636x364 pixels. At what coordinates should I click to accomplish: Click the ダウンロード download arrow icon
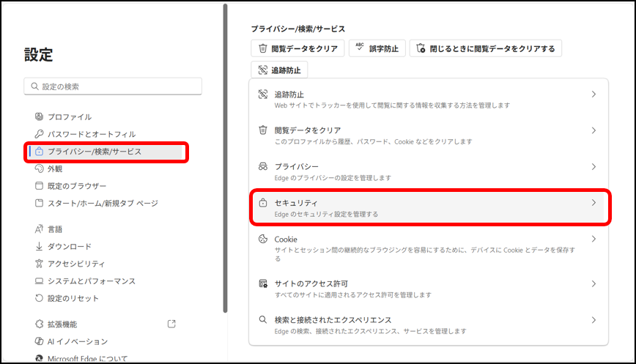40,247
